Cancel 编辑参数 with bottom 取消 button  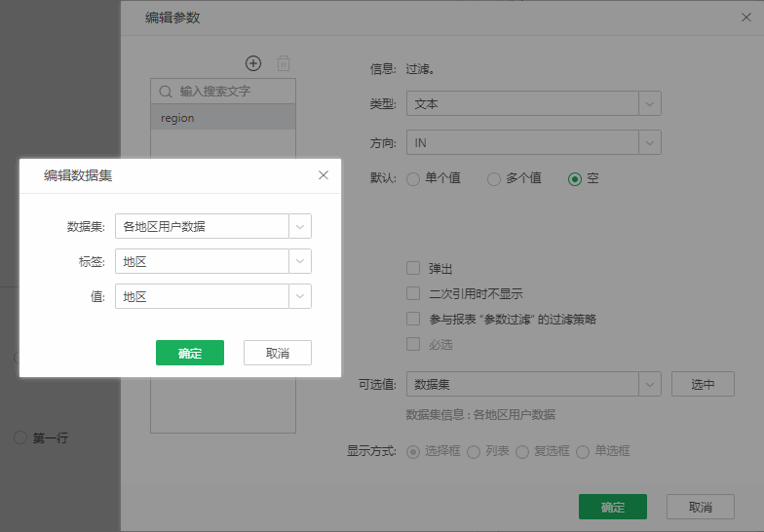click(x=701, y=507)
